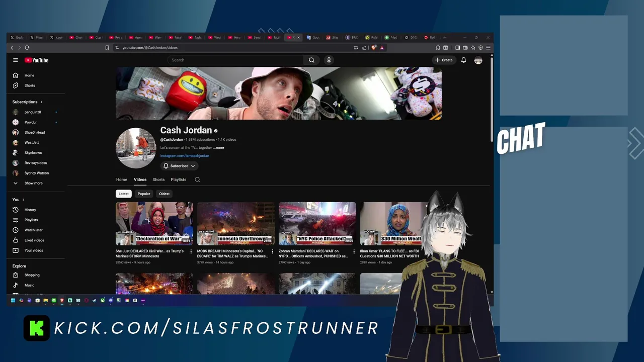Click the Create button
Screen dimensions: 644x362
point(444,60)
